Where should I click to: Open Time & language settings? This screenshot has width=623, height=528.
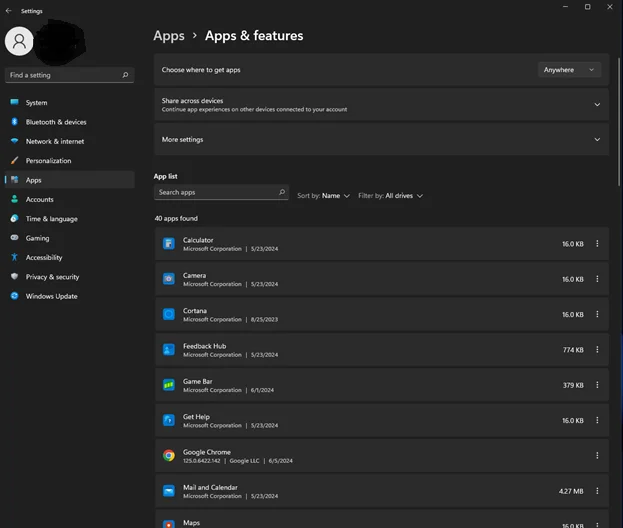pos(70,219)
